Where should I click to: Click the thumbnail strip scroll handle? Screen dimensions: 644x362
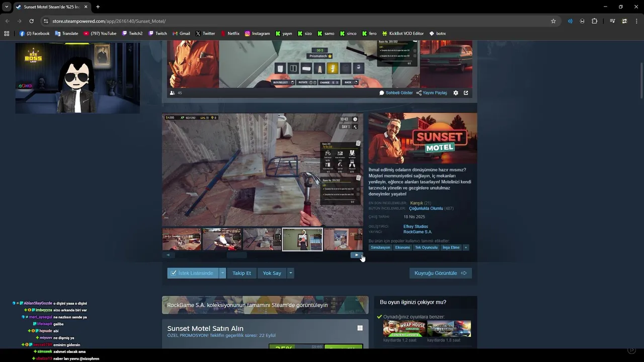236,255
